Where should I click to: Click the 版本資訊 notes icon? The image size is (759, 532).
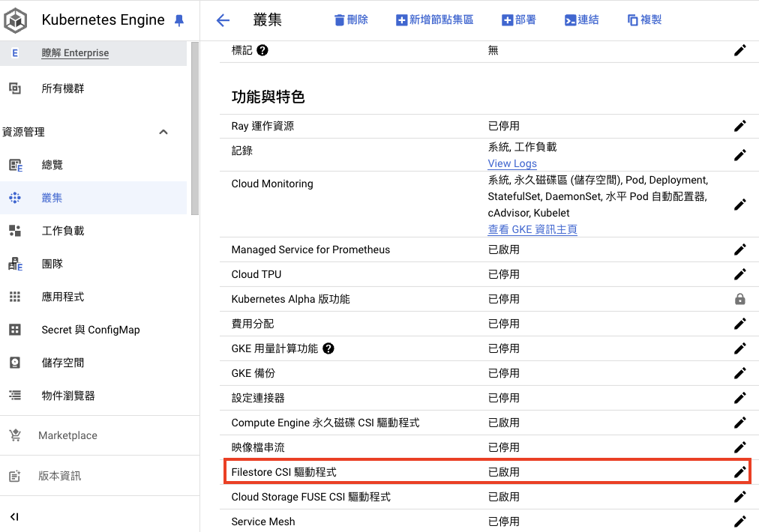click(x=15, y=476)
